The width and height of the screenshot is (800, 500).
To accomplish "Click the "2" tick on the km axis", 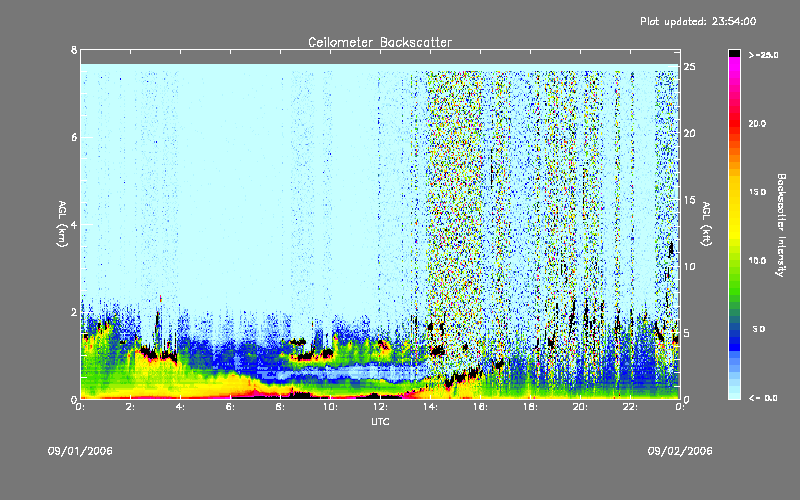I will [x=74, y=312].
